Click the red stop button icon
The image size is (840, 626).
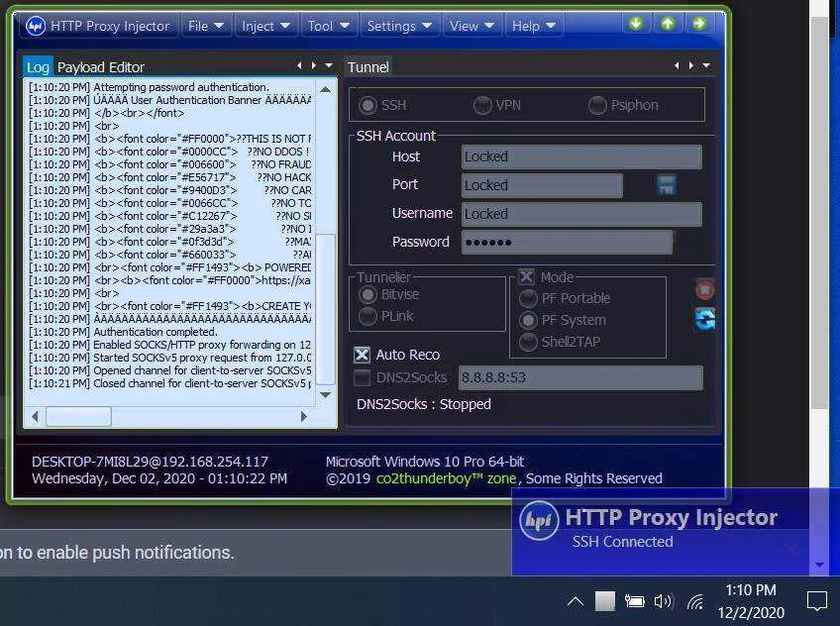(704, 289)
